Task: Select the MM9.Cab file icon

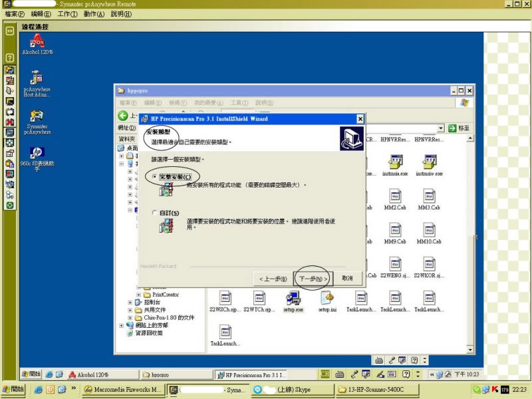Action: click(395, 233)
